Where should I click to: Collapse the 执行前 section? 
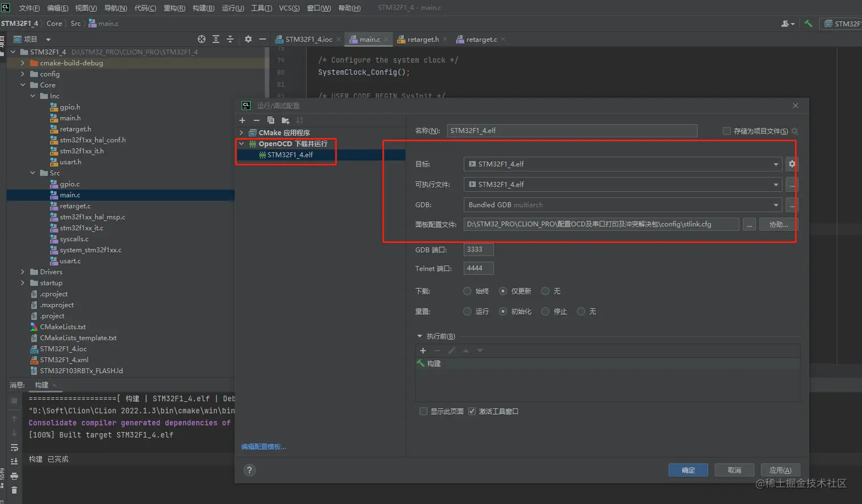420,336
